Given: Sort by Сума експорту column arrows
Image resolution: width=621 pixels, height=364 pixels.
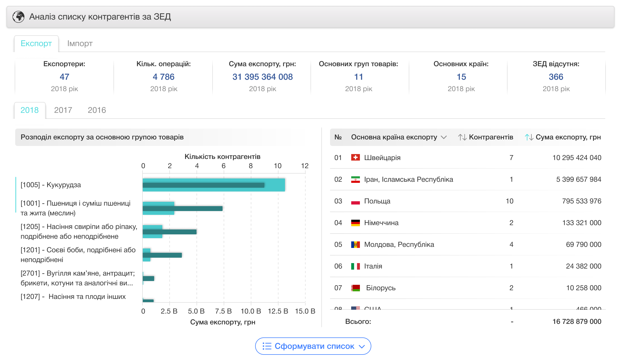Looking at the screenshot, I should 529,137.
